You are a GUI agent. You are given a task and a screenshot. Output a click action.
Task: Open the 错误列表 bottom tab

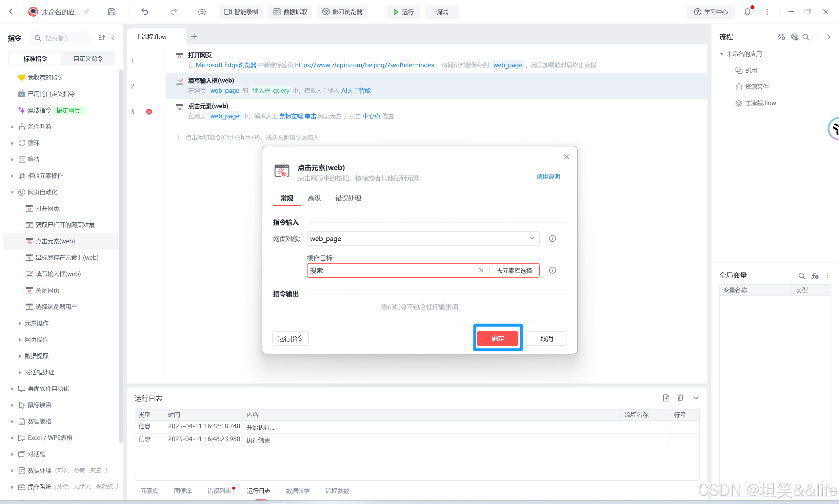[219, 491]
